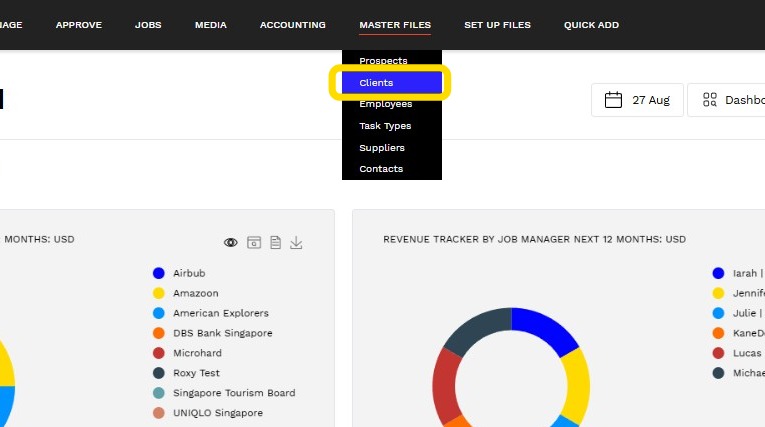Expand the Set Up Files menu
The height and width of the screenshot is (427, 765).
pos(497,25)
